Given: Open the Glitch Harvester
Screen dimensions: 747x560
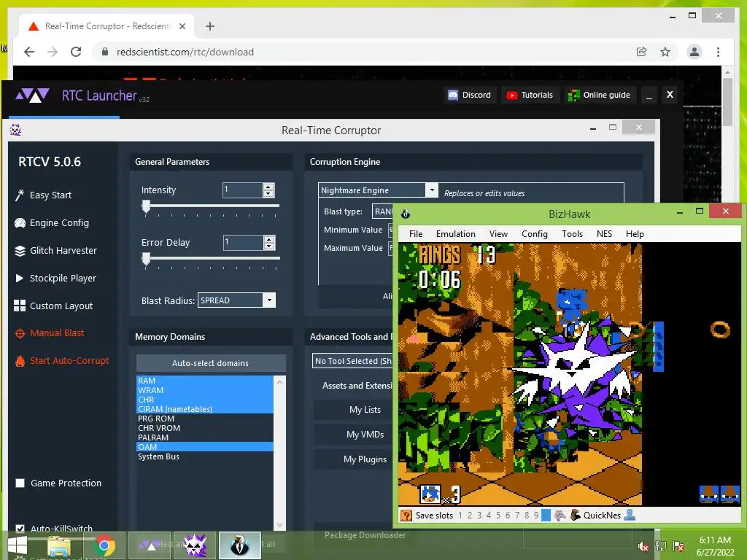Looking at the screenshot, I should [55, 251].
